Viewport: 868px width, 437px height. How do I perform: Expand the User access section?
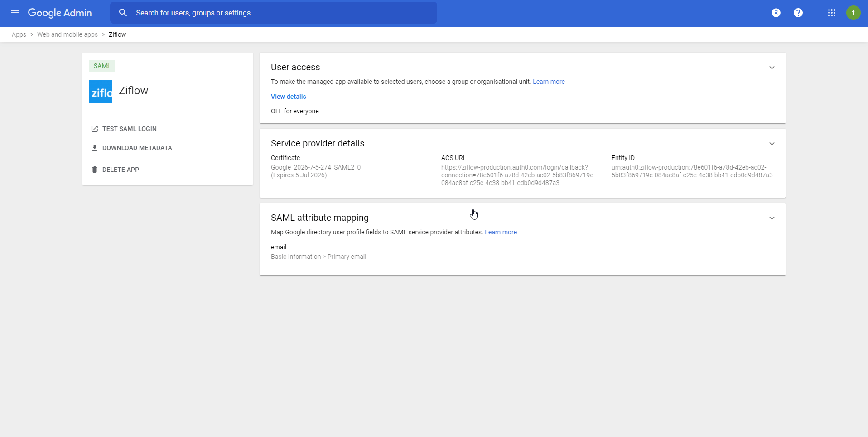[772, 68]
